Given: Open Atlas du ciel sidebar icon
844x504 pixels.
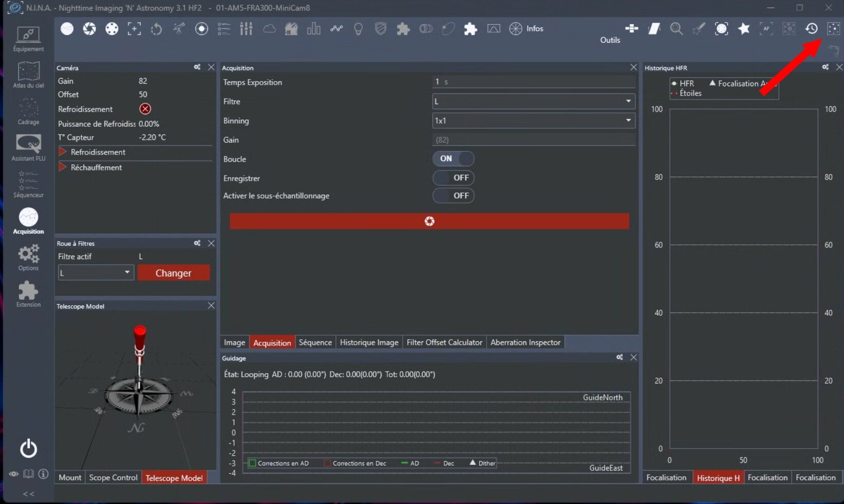Looking at the screenshot, I should 28,75.
